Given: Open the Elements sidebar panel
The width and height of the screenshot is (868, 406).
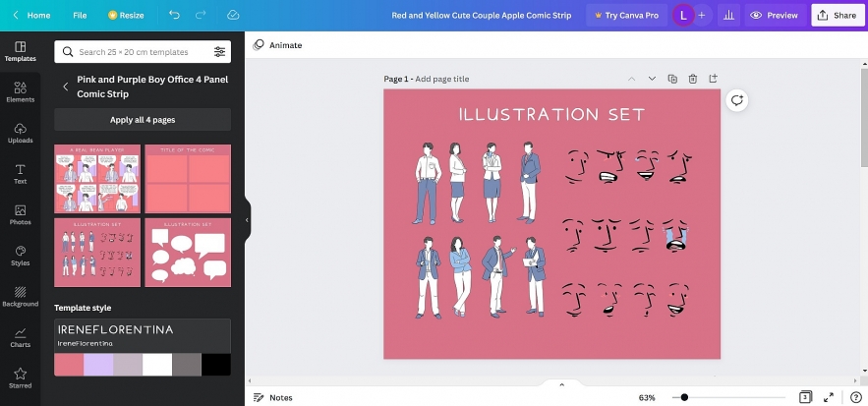Looking at the screenshot, I should pos(20,92).
